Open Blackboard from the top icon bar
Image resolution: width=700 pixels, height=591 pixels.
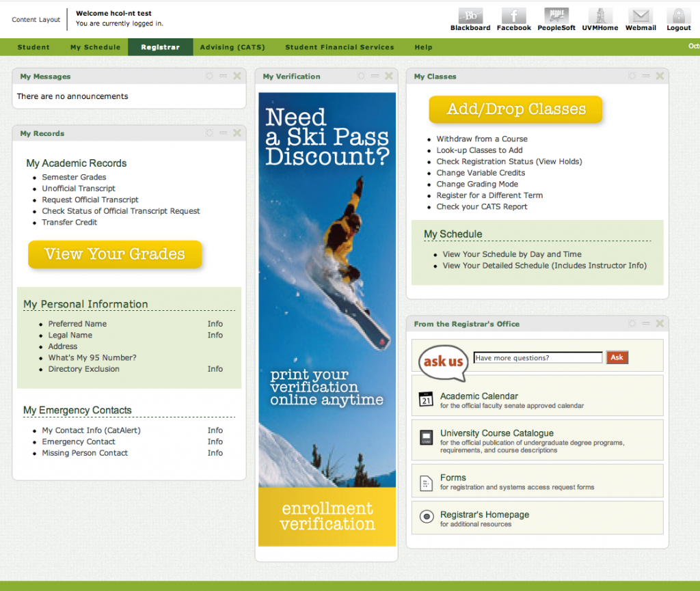pos(470,15)
